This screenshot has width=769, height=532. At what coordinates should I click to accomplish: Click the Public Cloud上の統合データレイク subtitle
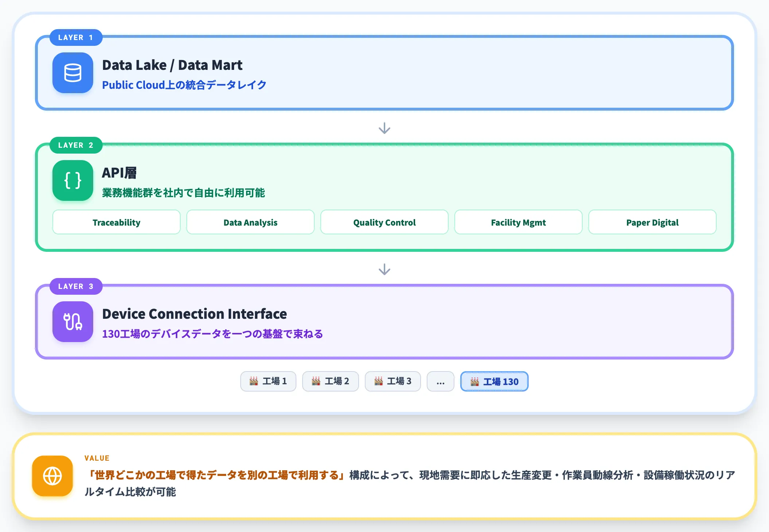pyautogui.click(x=184, y=85)
